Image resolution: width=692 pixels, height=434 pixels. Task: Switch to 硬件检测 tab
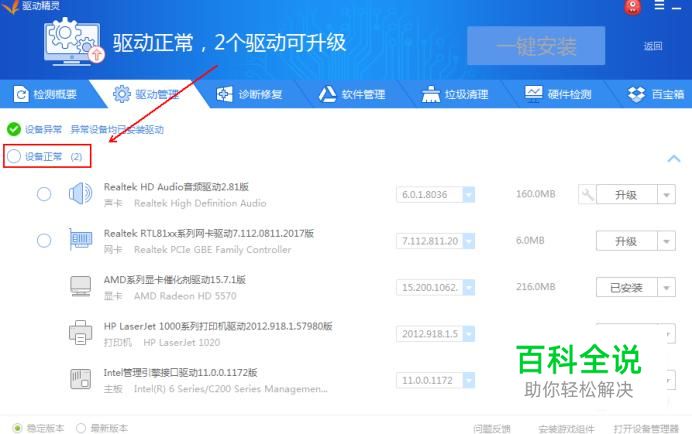558,94
